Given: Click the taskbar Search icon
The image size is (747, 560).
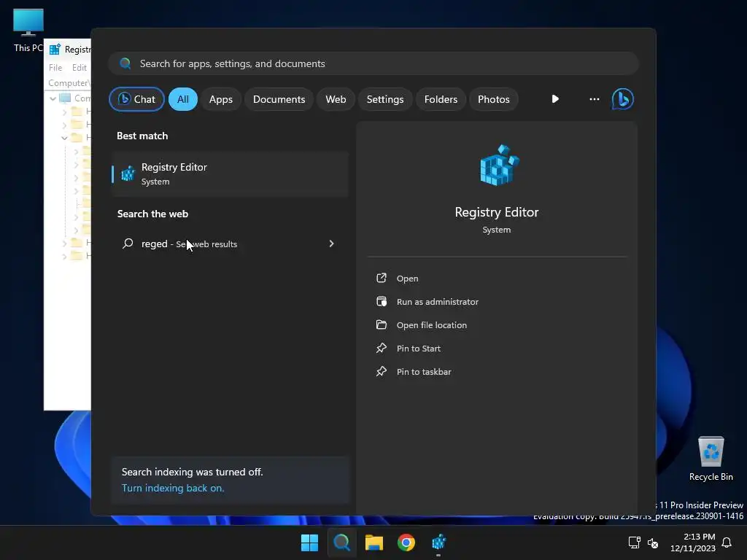Looking at the screenshot, I should pyautogui.click(x=341, y=542).
